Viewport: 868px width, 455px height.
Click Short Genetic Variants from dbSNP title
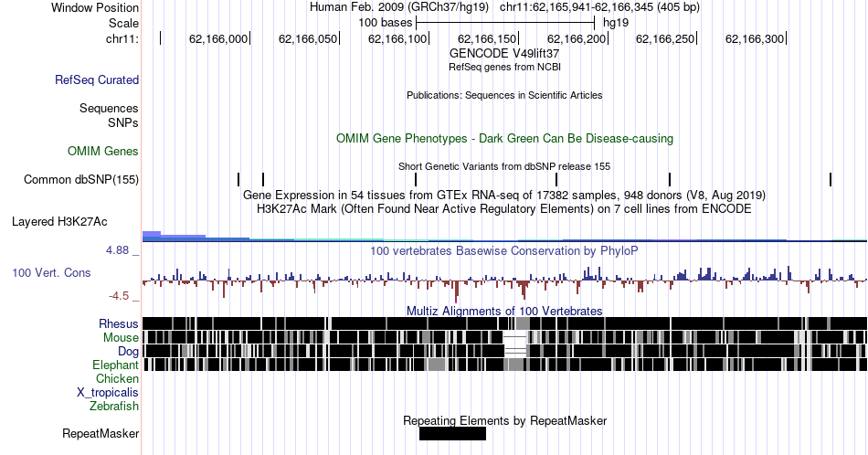click(504, 166)
